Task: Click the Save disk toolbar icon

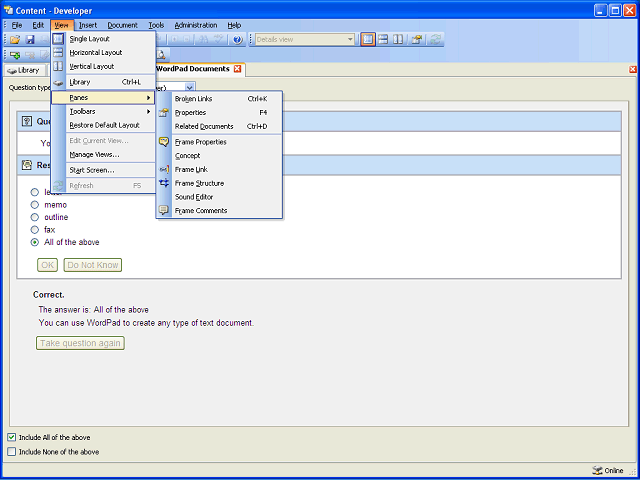Action: tap(30, 40)
